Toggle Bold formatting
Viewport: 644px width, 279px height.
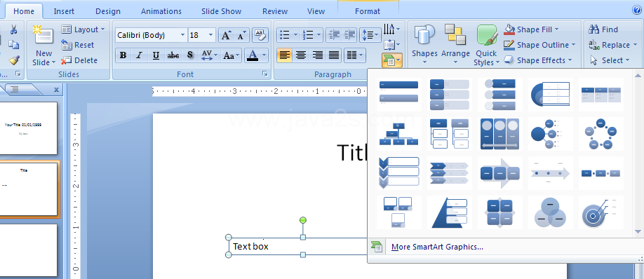point(123,55)
